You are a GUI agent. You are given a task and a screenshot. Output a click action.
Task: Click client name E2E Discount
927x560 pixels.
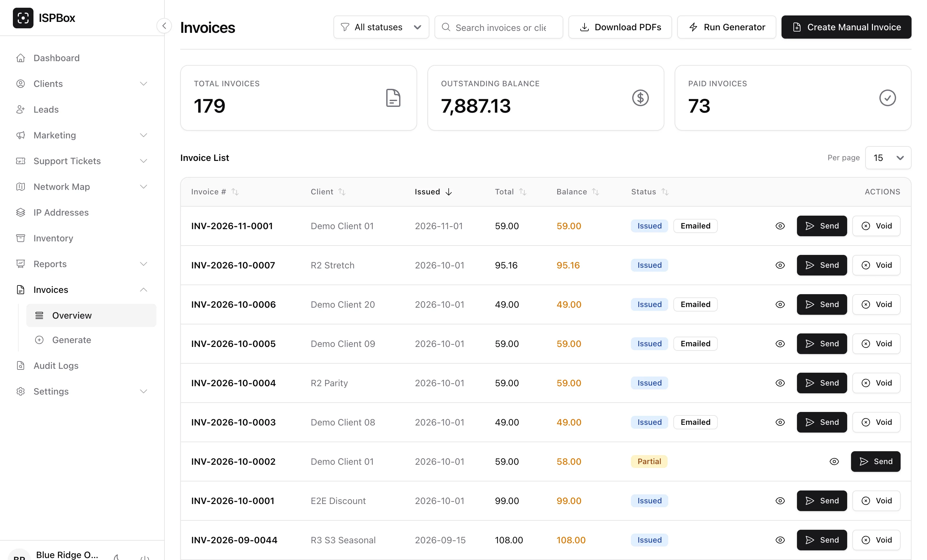[338, 501]
